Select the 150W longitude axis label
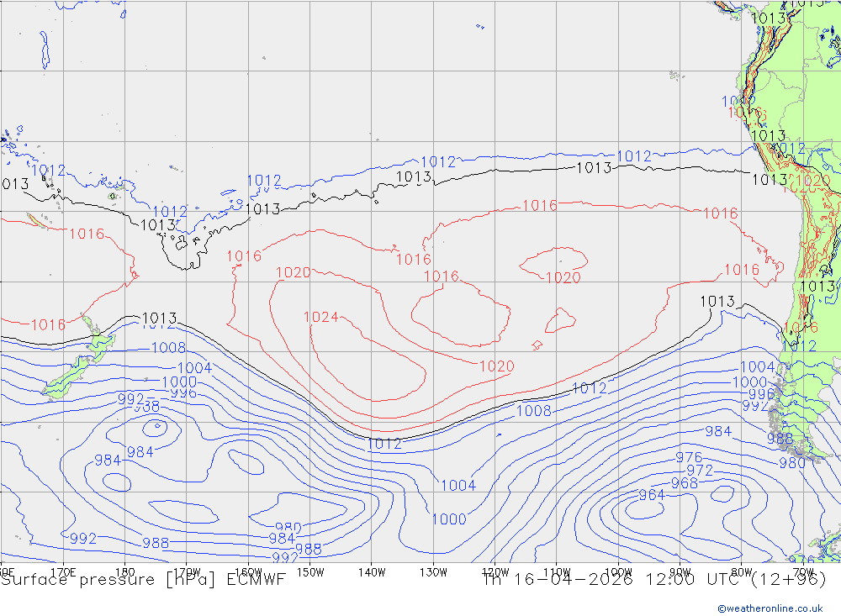The height and width of the screenshot is (616, 841). tap(310, 572)
